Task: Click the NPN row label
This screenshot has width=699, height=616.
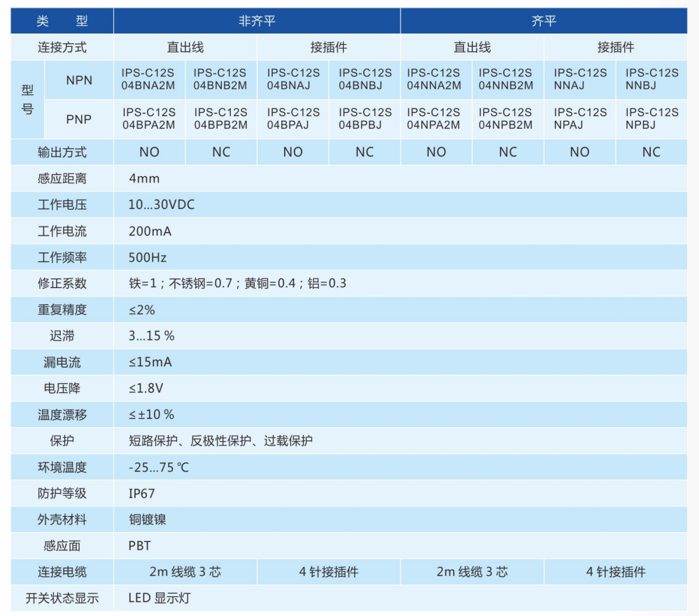Action: (x=79, y=80)
